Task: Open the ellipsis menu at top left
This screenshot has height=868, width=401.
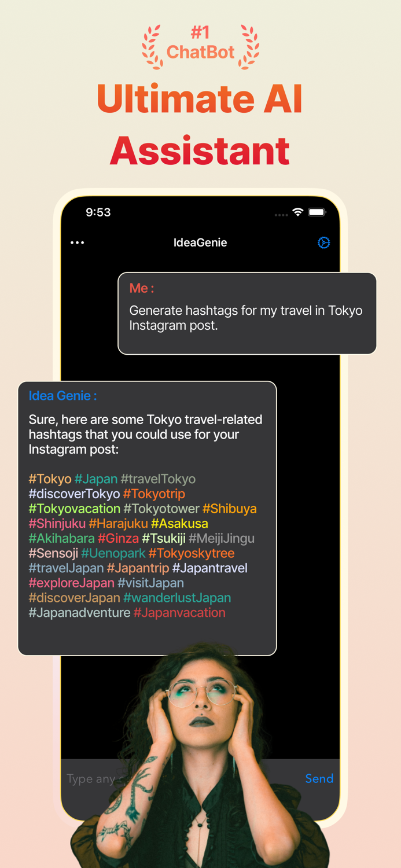Action: coord(77,242)
